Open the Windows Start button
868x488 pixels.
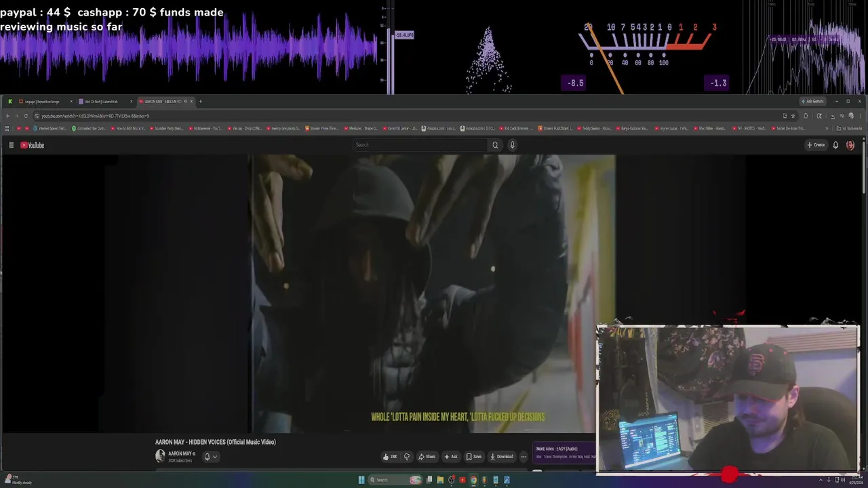click(x=361, y=480)
